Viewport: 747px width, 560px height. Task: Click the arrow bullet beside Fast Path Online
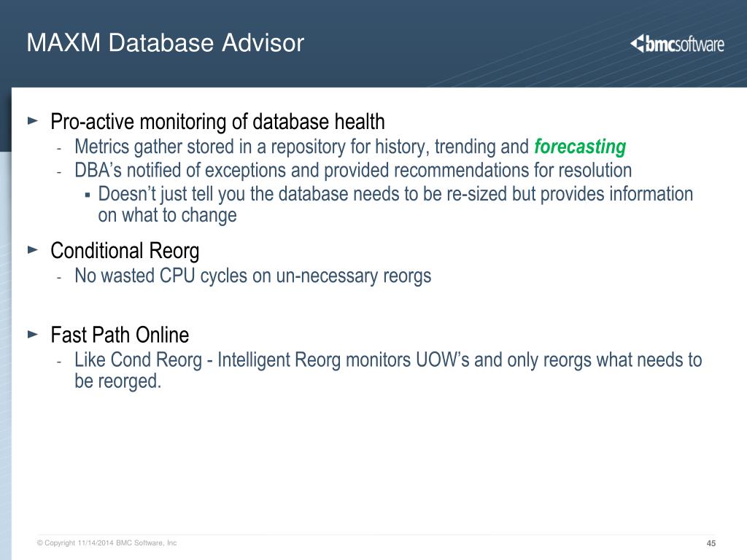[x=33, y=334]
